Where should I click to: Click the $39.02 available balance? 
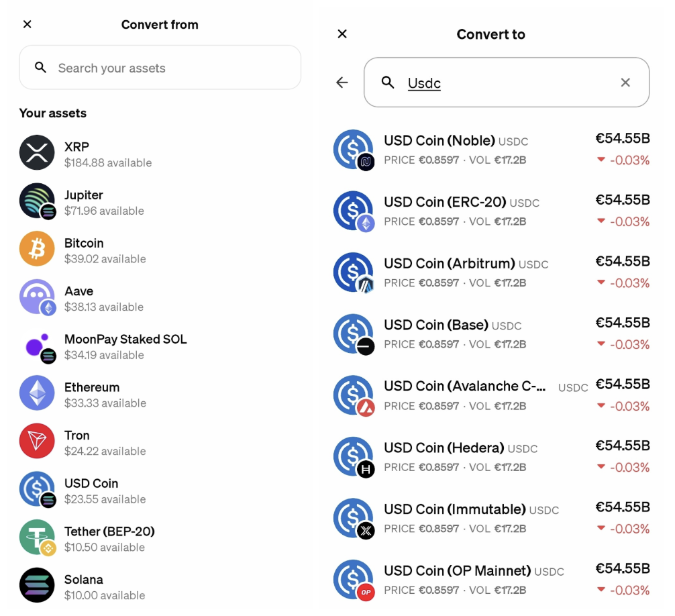click(105, 259)
